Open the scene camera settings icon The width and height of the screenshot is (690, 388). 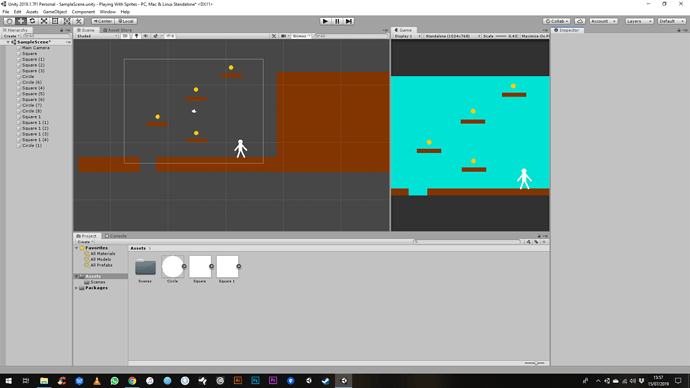284,36
